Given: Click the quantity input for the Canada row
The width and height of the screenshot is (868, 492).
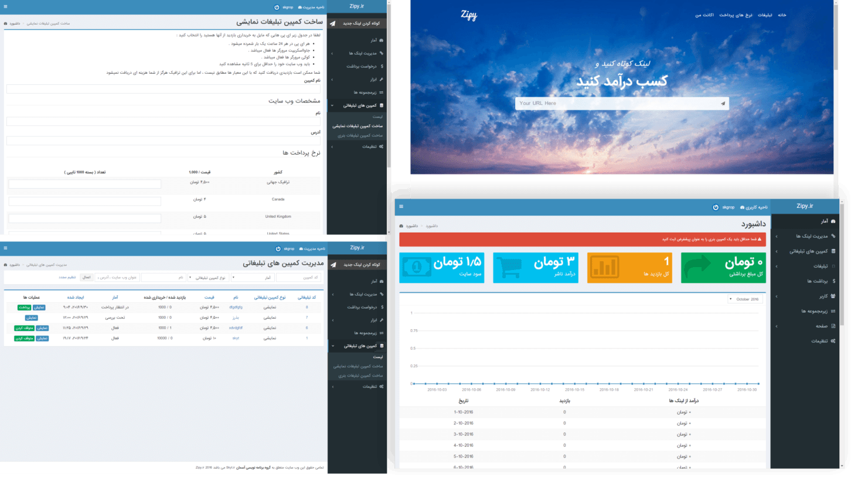Looking at the screenshot, I should tap(85, 201).
